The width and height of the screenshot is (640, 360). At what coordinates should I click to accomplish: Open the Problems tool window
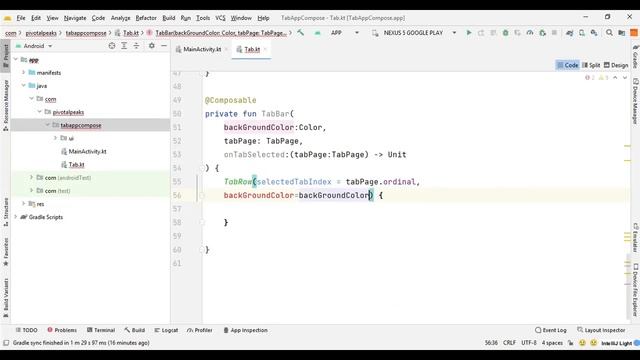(x=62, y=330)
